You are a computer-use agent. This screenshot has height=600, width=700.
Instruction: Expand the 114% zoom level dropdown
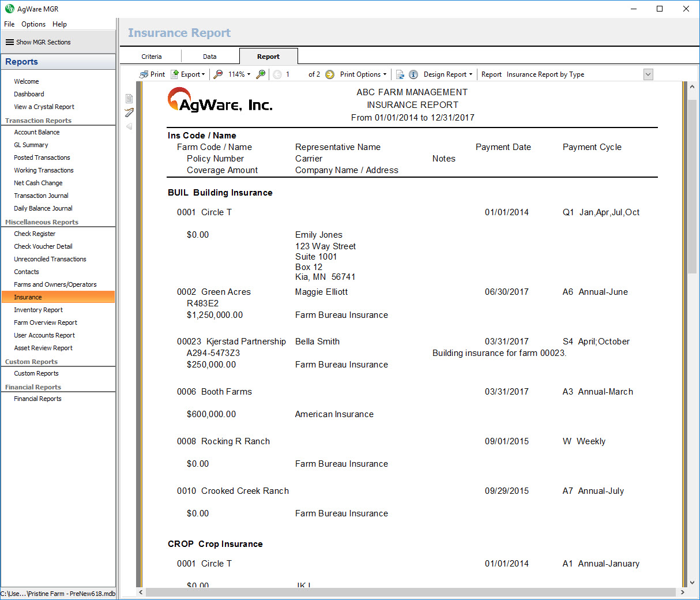tap(239, 74)
